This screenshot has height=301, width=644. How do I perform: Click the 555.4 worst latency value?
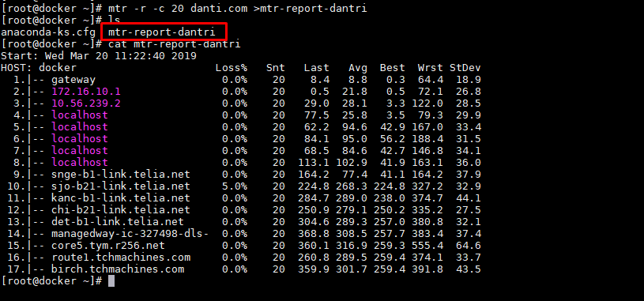[431, 246]
